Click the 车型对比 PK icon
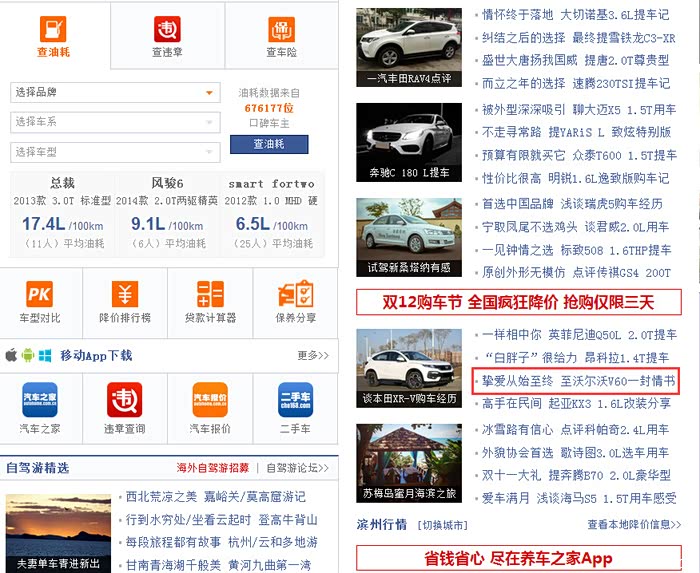Screen dimensions: 700x573 coord(39,295)
